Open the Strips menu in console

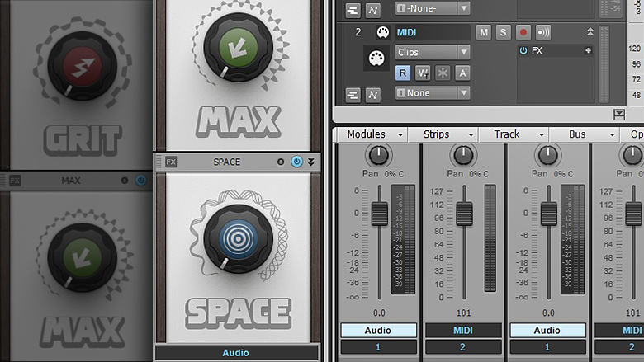[x=449, y=134]
